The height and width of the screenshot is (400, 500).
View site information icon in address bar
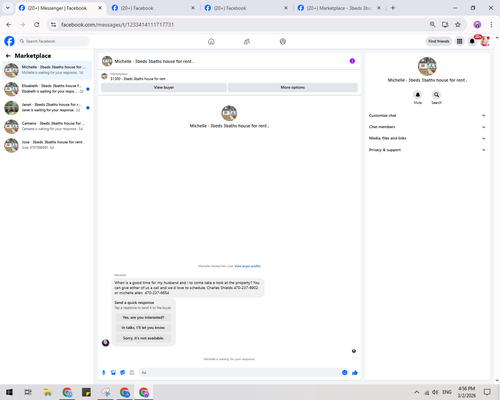(x=53, y=24)
